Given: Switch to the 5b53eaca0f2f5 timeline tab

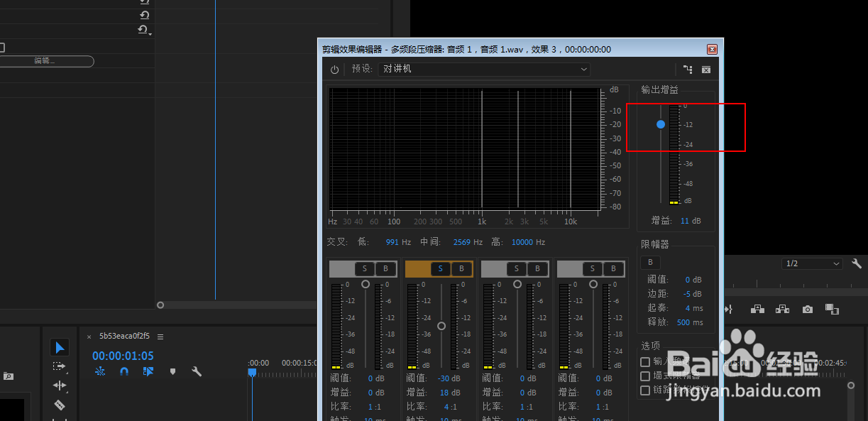Looking at the screenshot, I should 124,336.
